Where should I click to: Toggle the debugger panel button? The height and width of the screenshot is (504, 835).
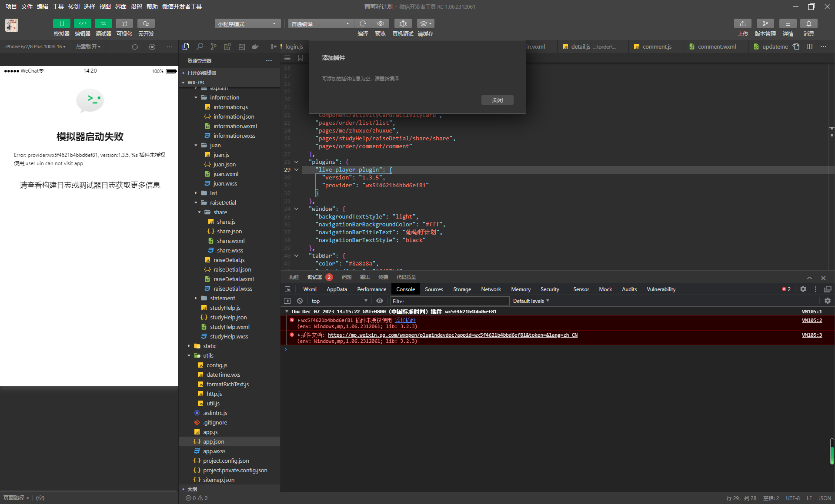tap(103, 23)
